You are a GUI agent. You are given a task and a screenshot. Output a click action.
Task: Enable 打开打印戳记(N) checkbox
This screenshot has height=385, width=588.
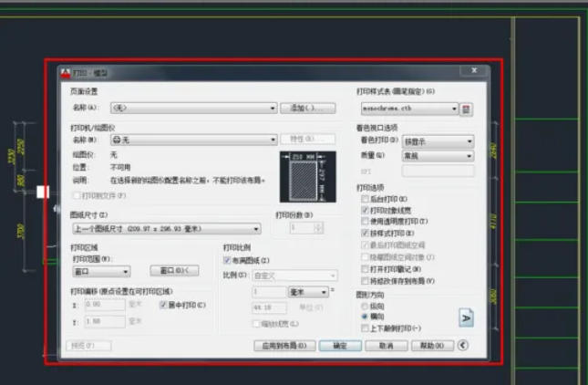[365, 269]
